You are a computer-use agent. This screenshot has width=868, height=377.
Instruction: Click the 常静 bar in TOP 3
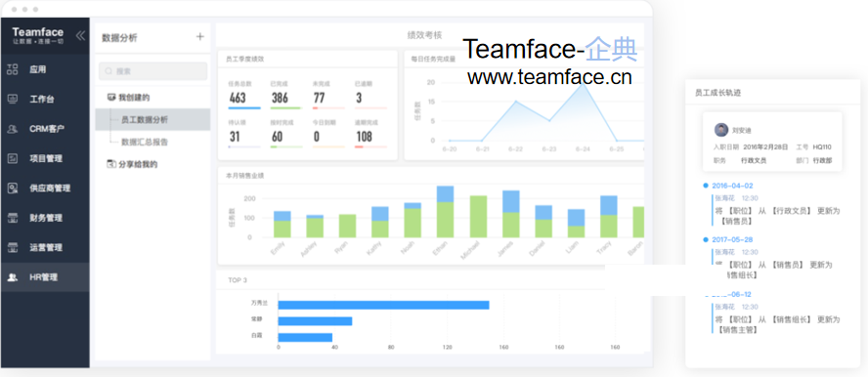click(x=315, y=321)
